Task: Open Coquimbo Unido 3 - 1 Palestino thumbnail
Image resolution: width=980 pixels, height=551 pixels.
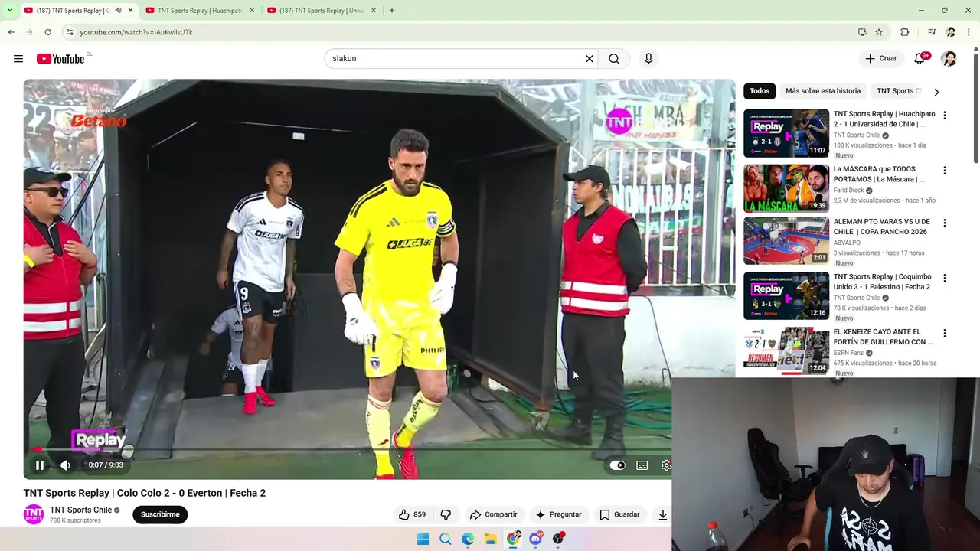Action: pos(786,296)
